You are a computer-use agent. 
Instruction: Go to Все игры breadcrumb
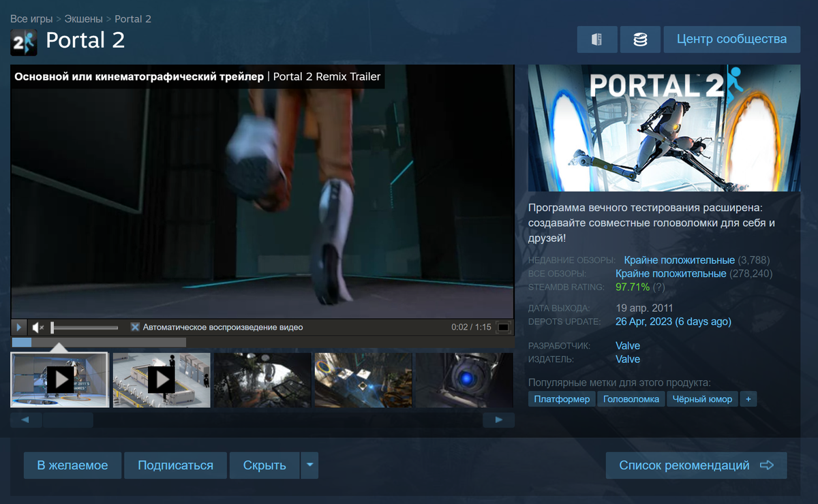point(31,19)
